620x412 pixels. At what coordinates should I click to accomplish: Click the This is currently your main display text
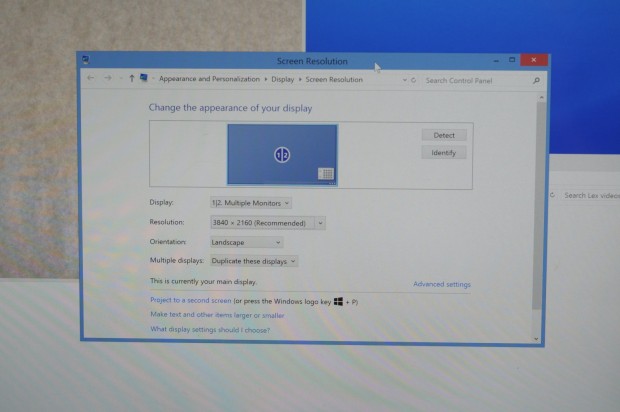click(203, 282)
